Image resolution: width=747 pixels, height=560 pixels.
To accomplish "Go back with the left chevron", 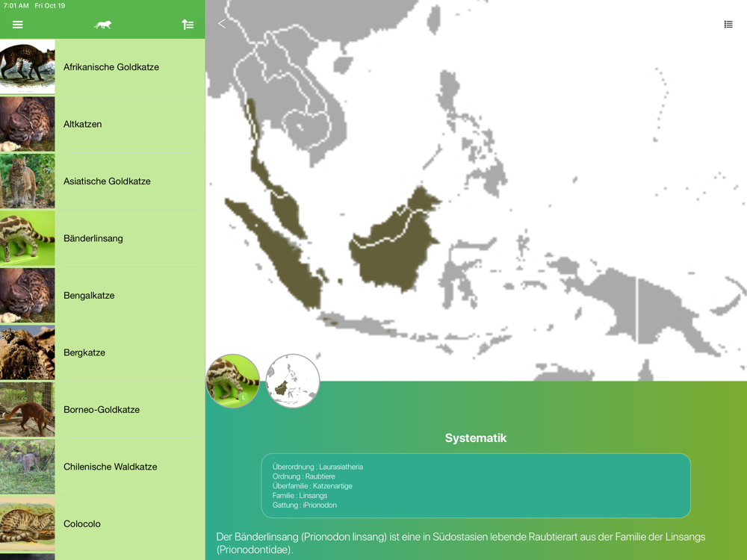I will tap(222, 24).
